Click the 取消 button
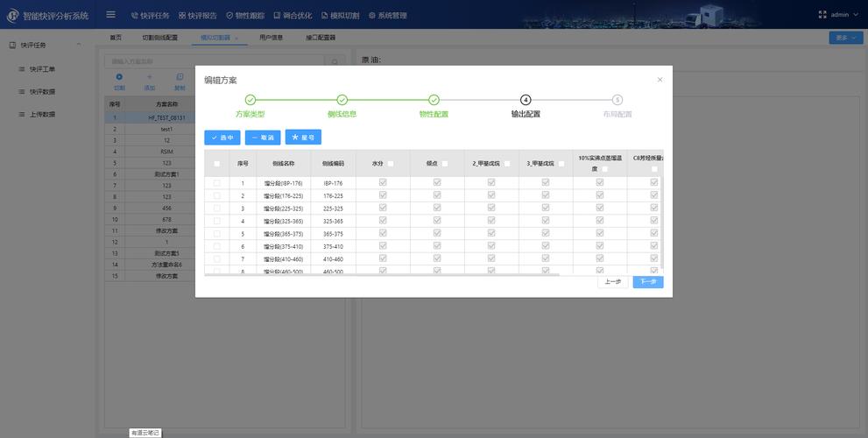 tap(263, 138)
